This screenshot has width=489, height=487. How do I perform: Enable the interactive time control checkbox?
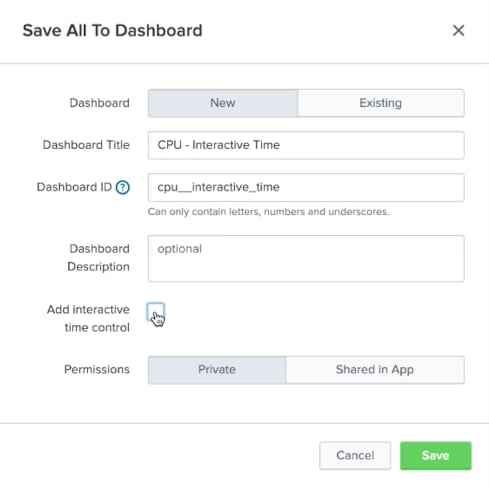pos(156,312)
